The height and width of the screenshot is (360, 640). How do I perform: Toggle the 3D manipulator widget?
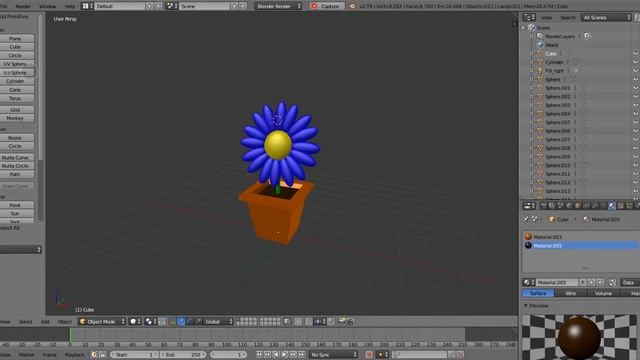pyautogui.click(x=172, y=322)
